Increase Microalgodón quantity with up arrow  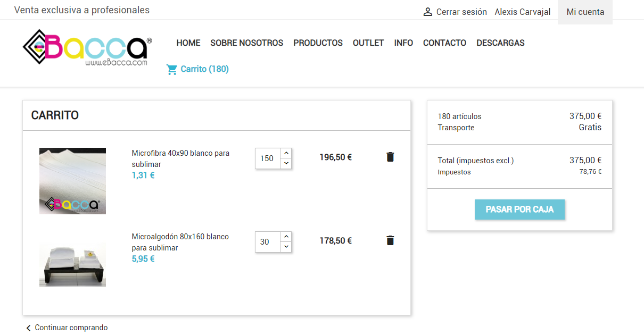[x=286, y=236]
